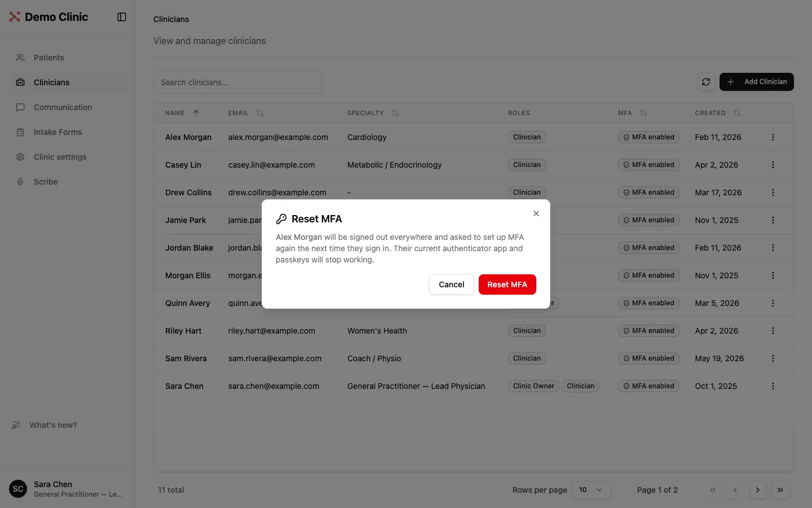This screenshot has width=812, height=508.
Task: Open Communication in the sidebar
Action: [68, 107]
